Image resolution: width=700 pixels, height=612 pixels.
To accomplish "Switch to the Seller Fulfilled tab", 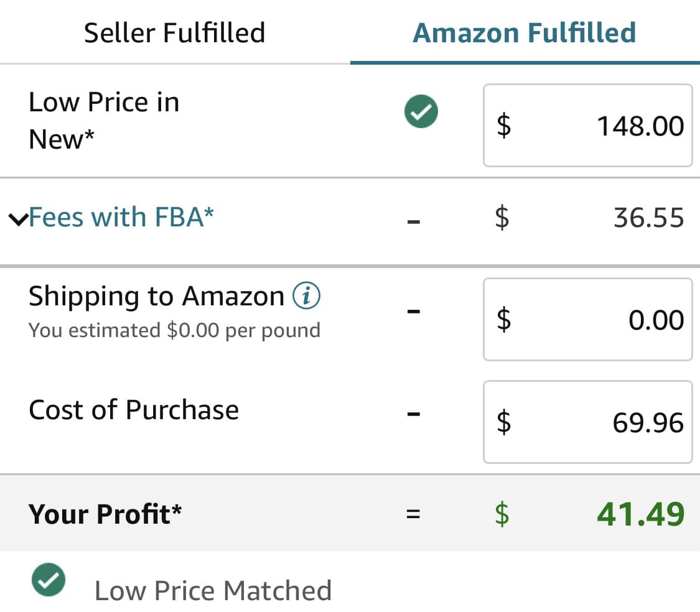I will tap(175, 32).
